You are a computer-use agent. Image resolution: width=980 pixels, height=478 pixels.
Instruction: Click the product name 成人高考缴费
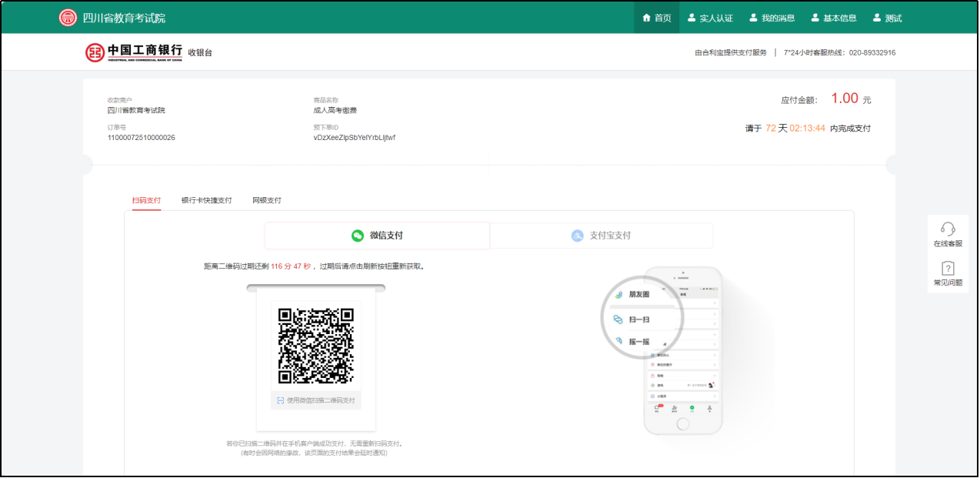point(335,110)
